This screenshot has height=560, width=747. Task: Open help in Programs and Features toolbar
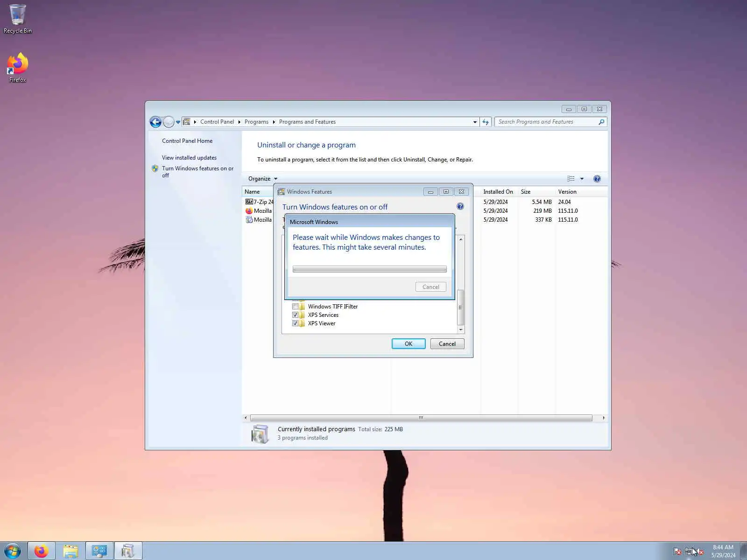(x=597, y=179)
